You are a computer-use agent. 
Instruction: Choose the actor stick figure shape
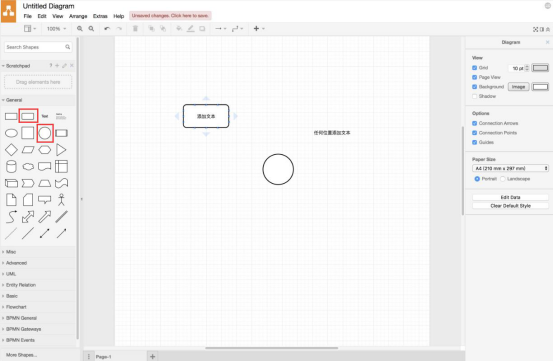point(61,200)
